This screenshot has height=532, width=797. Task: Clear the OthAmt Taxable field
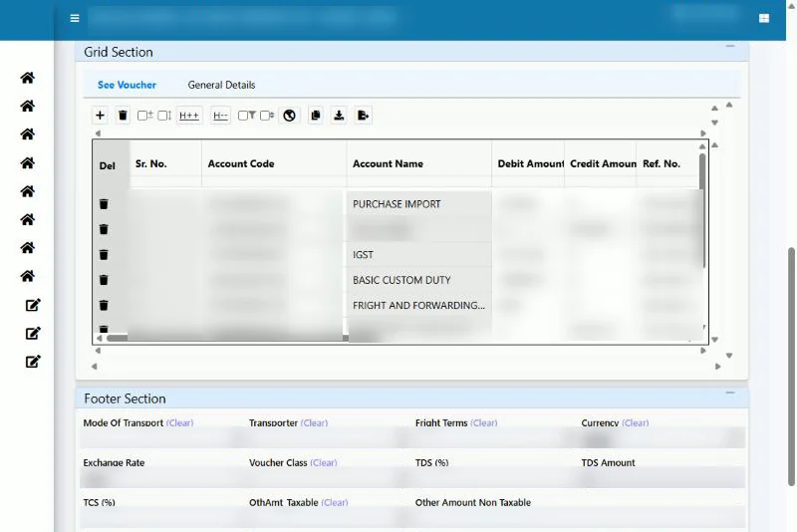(335, 502)
